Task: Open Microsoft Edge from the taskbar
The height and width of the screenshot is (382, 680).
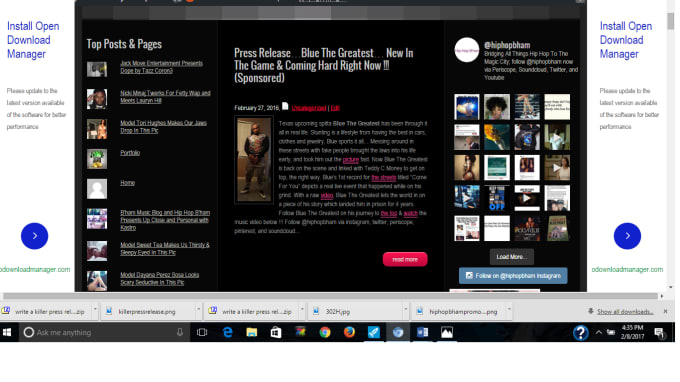Action: click(x=227, y=333)
